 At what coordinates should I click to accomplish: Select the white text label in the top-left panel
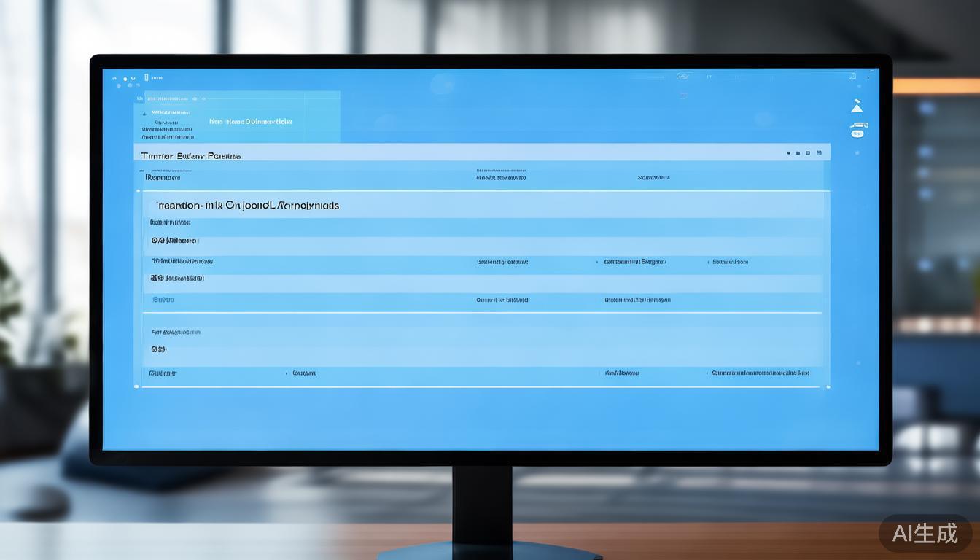(x=250, y=122)
